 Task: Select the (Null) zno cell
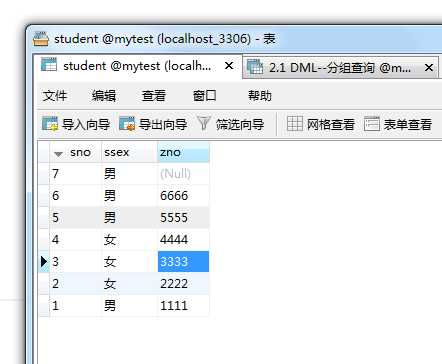click(x=183, y=174)
